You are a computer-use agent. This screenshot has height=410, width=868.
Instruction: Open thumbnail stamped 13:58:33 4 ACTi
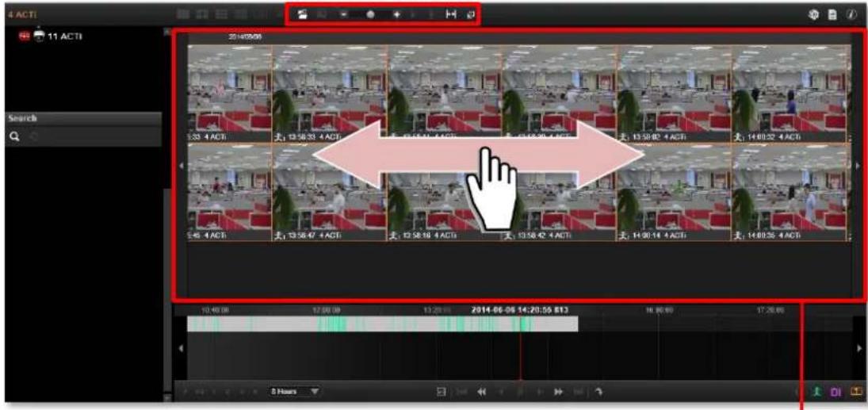tap(330, 94)
